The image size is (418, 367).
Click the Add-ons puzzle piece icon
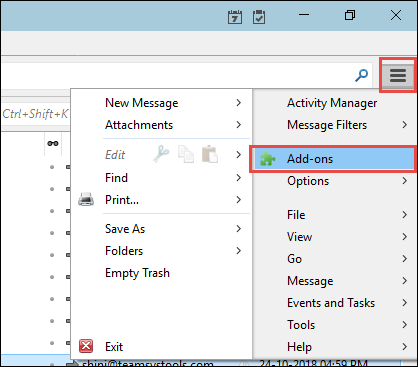pyautogui.click(x=268, y=159)
